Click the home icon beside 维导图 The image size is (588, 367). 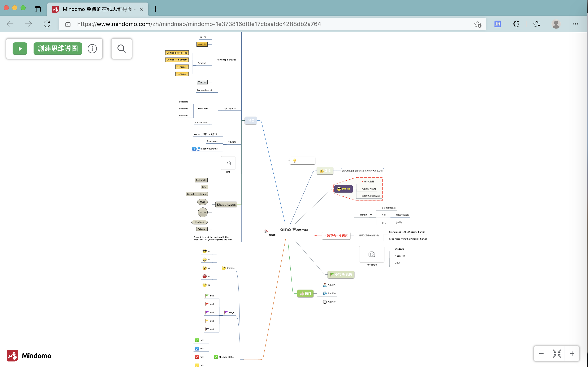point(266,231)
